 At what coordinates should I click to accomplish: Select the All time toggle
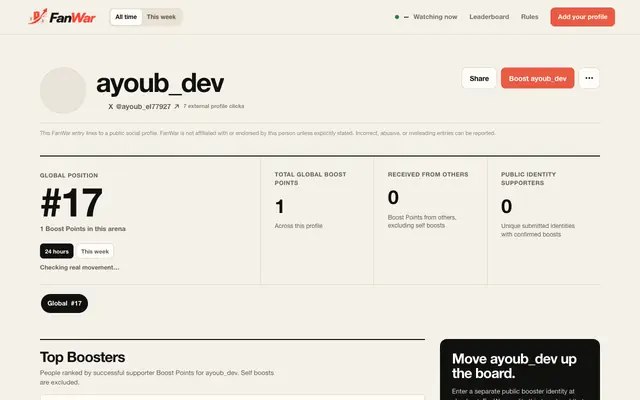[126, 17]
